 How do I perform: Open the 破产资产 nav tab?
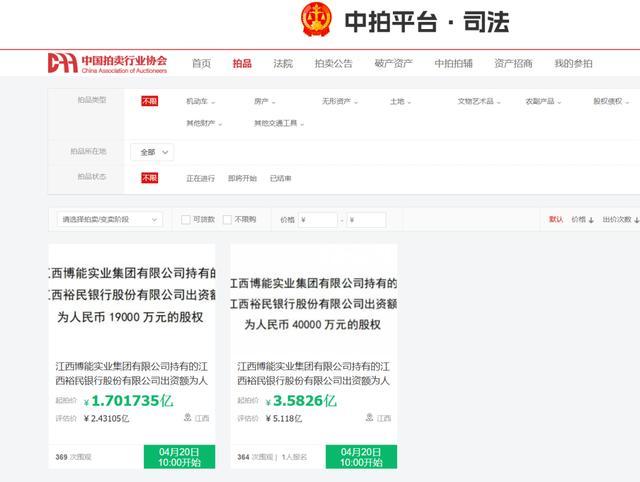[393, 63]
